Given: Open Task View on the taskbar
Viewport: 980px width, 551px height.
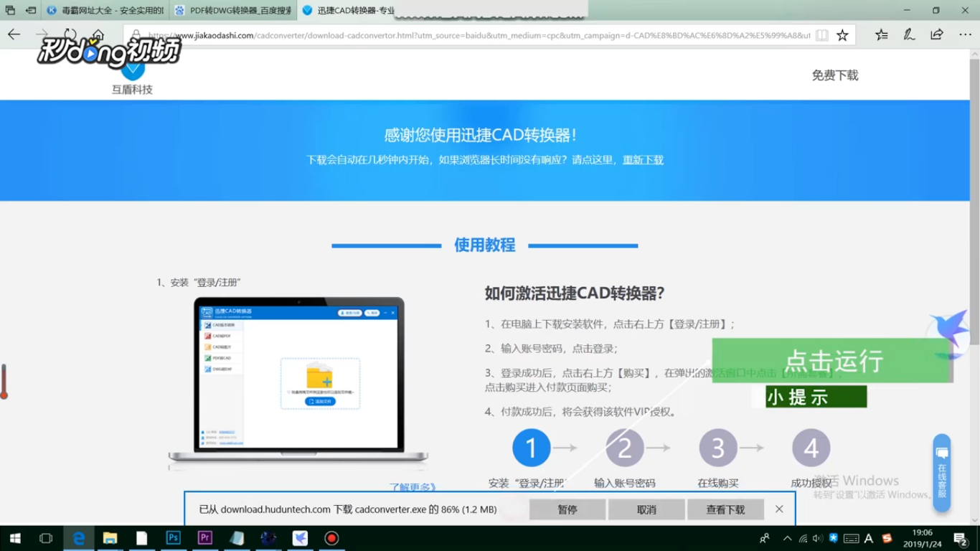Looking at the screenshot, I should point(46,538).
